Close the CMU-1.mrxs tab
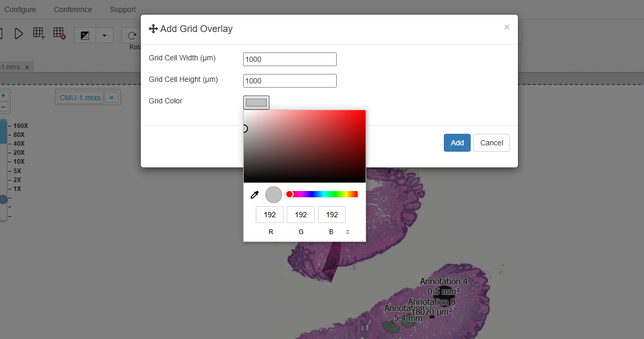This screenshot has height=339, width=644. [27, 67]
